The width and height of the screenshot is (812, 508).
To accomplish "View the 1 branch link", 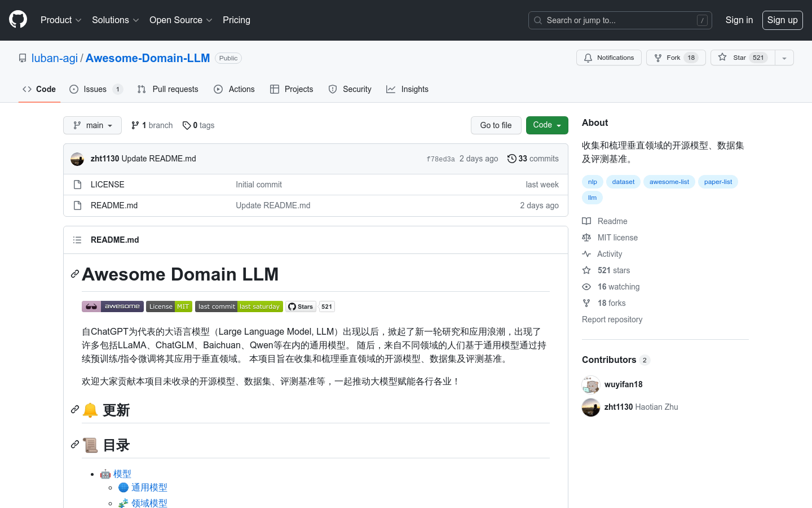I will pyautogui.click(x=152, y=125).
